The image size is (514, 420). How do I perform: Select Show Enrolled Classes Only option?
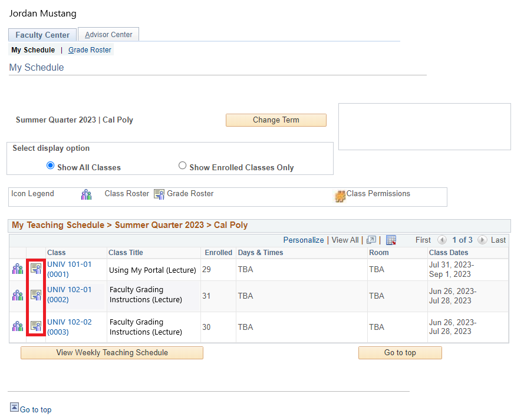pyautogui.click(x=182, y=166)
